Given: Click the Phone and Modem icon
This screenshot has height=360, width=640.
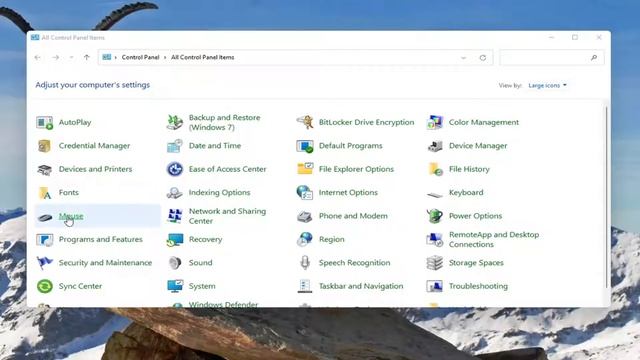Looking at the screenshot, I should [x=304, y=216].
